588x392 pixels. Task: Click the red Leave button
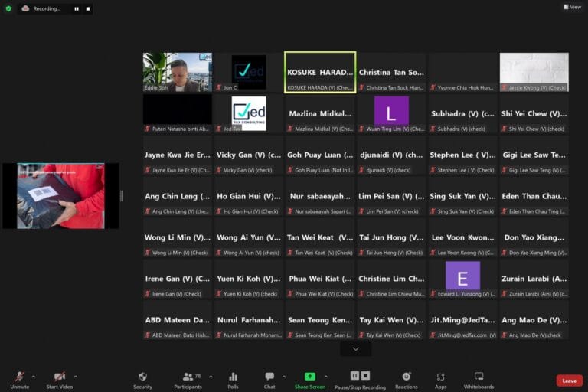(x=569, y=381)
